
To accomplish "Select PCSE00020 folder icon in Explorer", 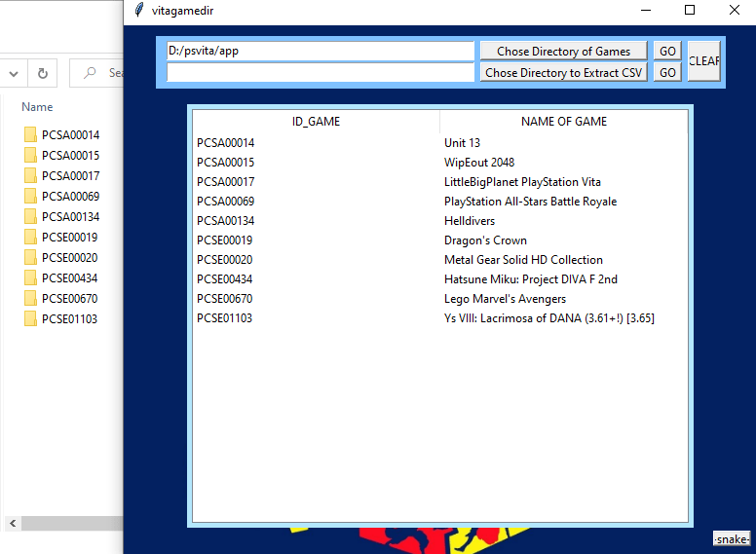I will tap(30, 257).
